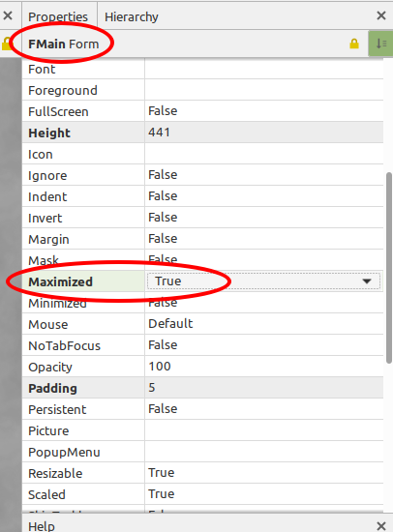Close the Help panel
The height and width of the screenshot is (532, 393).
point(381,526)
